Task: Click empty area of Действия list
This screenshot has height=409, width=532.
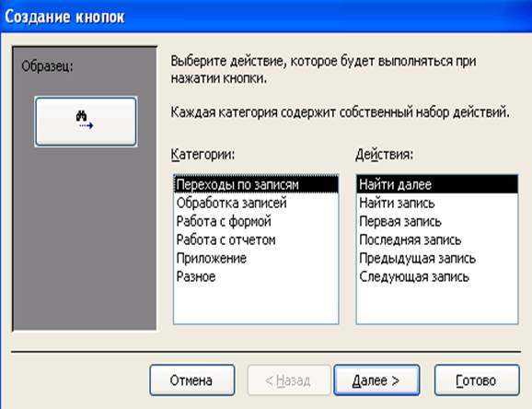Action: 437,304
